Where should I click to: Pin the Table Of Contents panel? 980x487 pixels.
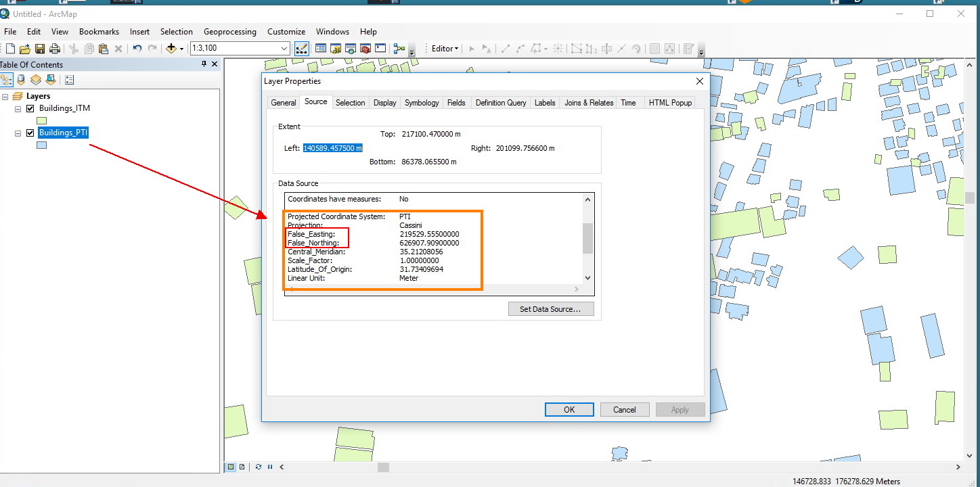pos(204,64)
